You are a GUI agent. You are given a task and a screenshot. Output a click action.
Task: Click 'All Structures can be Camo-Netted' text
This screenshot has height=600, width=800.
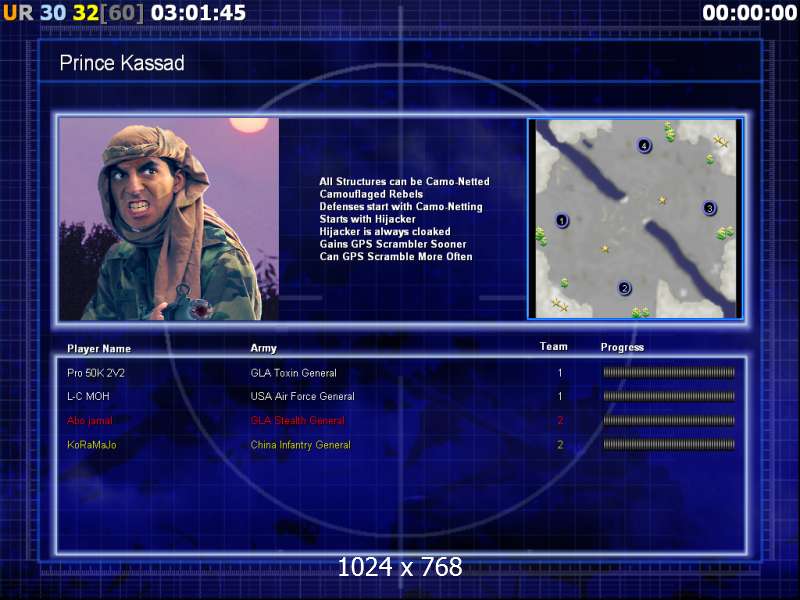click(x=405, y=182)
